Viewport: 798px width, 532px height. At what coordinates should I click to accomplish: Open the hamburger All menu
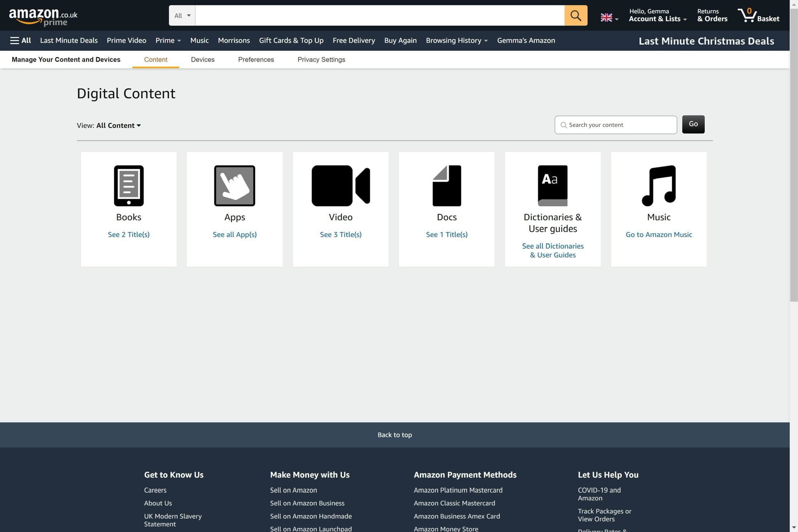click(14, 40)
